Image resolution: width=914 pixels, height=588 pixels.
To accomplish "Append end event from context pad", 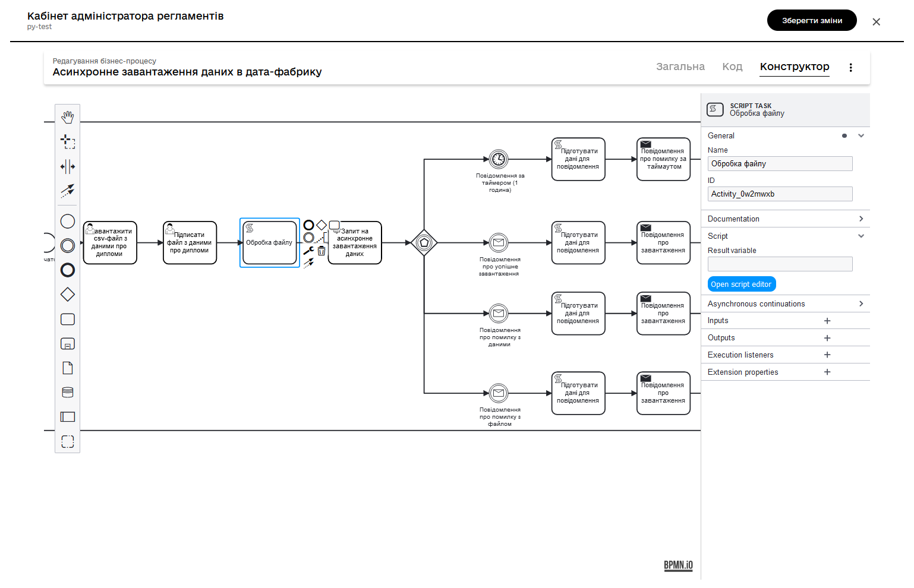I will coord(308,225).
